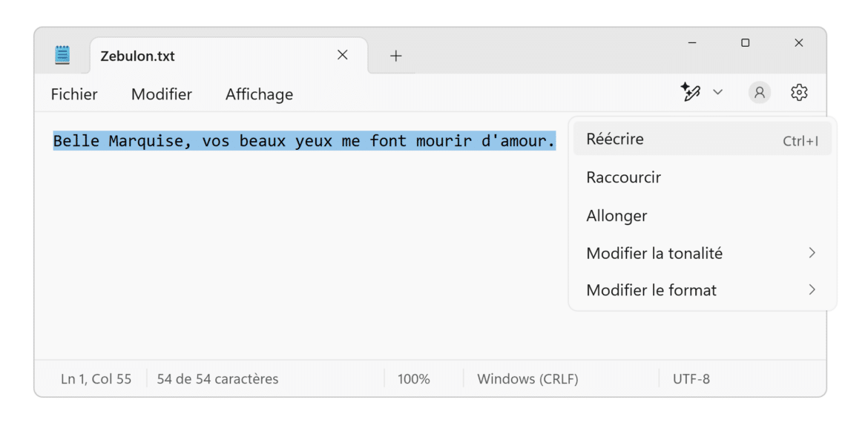Screen dimensions: 868x426
Task: Open the settings gear icon
Action: point(799,93)
